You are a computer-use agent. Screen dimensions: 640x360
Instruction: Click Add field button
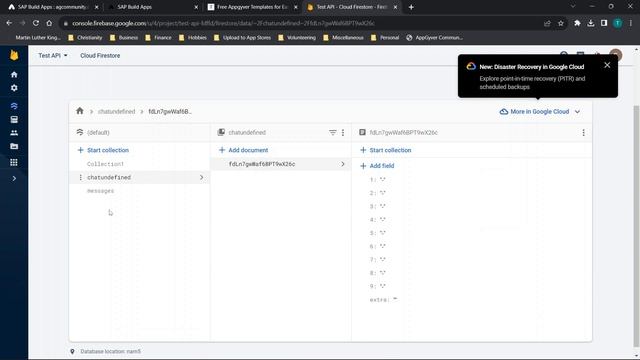tap(377, 166)
